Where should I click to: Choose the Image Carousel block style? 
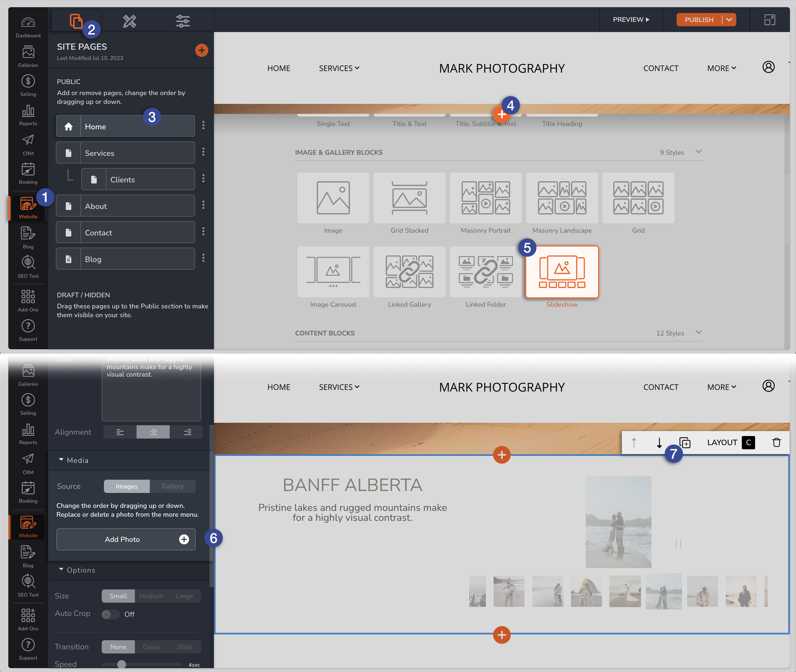point(333,272)
